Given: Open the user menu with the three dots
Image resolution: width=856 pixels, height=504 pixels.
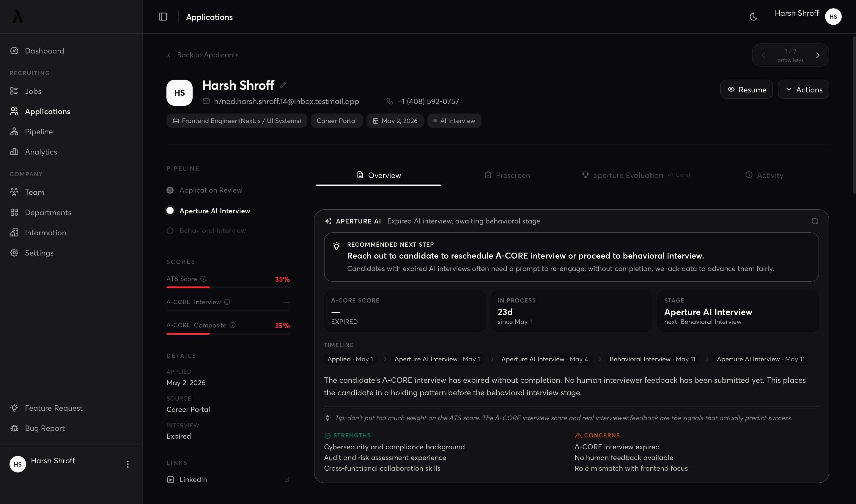Looking at the screenshot, I should coord(128,464).
